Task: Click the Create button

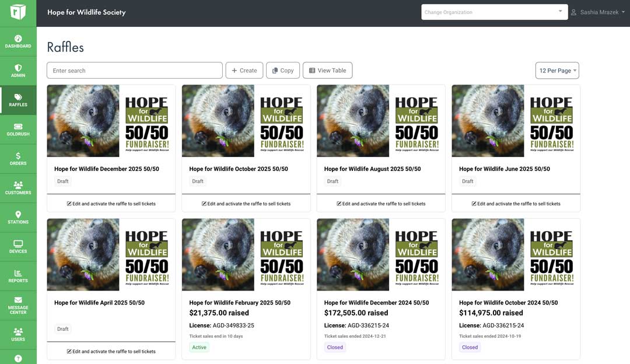Action: tap(244, 70)
